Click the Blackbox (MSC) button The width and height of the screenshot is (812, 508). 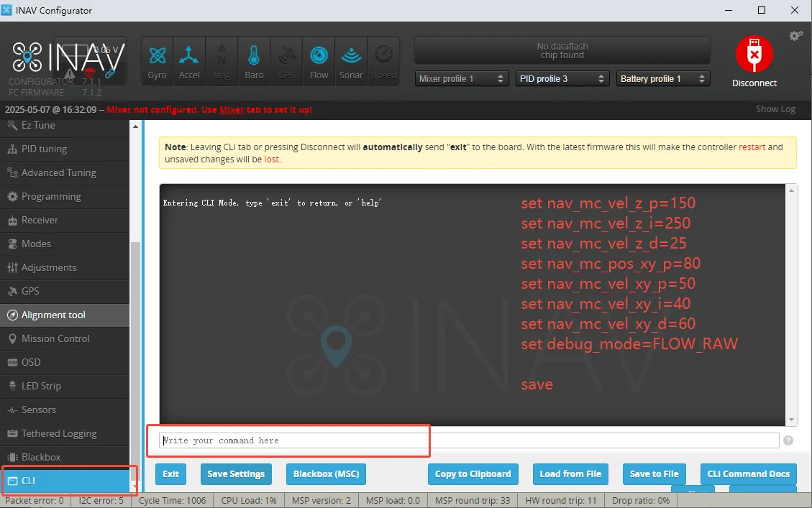pos(327,474)
